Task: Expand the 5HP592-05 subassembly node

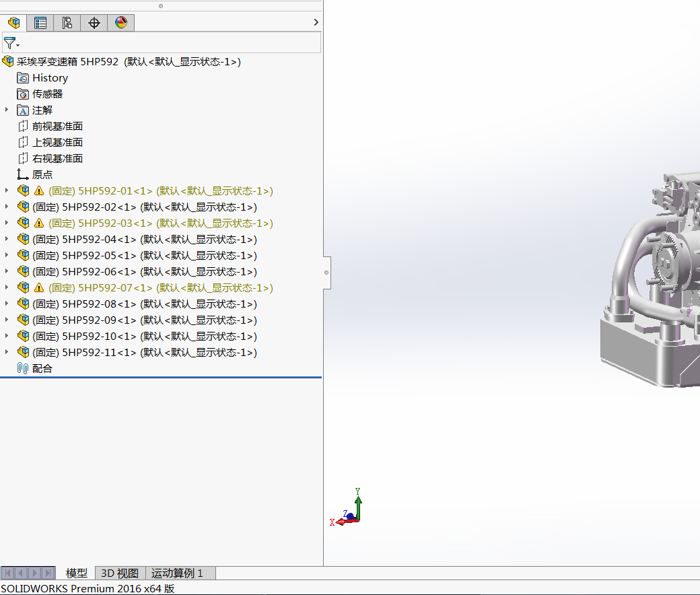Action: pyautogui.click(x=6, y=255)
